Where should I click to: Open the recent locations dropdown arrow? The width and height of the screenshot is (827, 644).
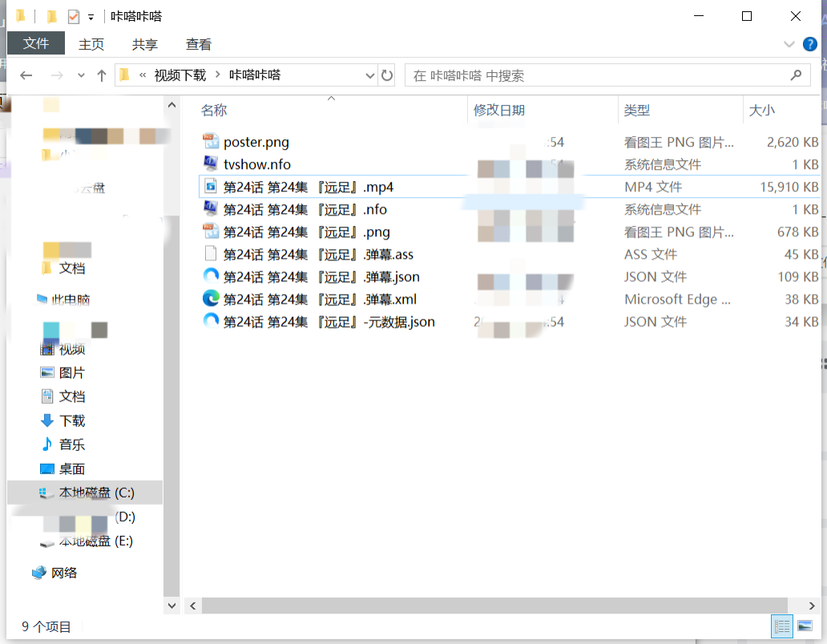pos(81,75)
